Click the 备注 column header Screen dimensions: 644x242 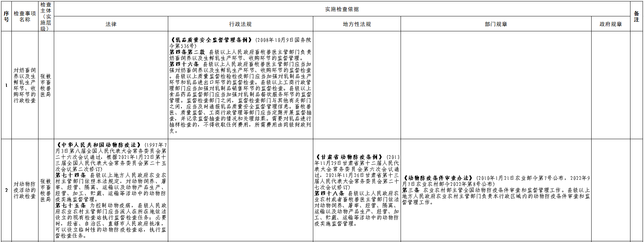637,16
